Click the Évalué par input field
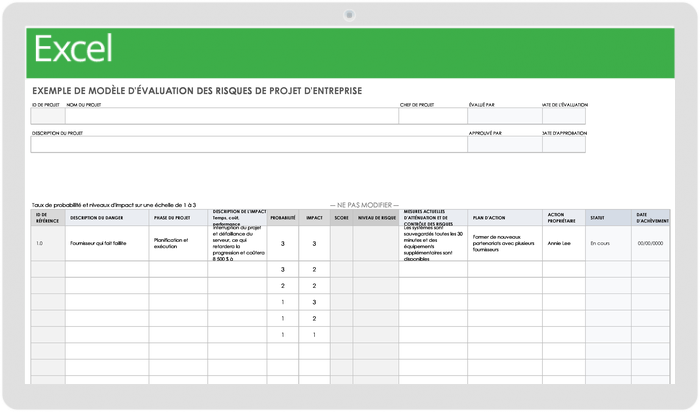Image resolution: width=700 pixels, height=412 pixels. tap(505, 116)
